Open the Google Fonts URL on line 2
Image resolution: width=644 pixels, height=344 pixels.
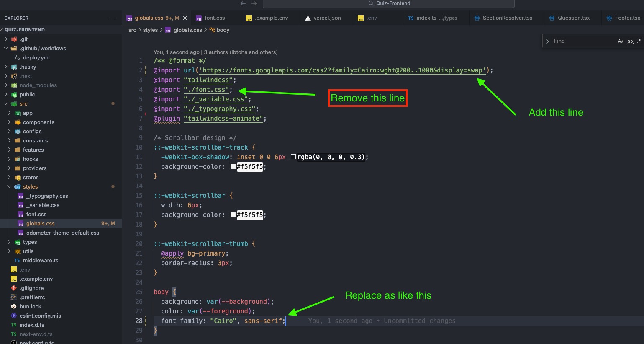[342, 70]
